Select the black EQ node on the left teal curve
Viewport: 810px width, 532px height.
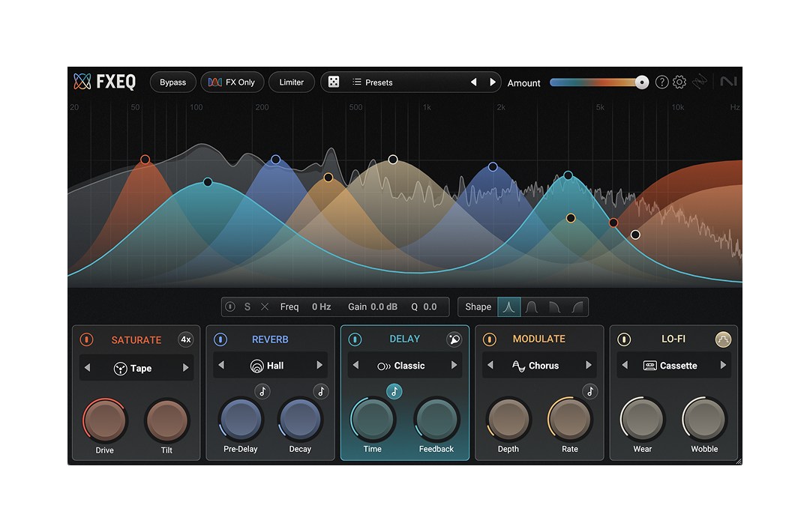pyautogui.click(x=208, y=181)
